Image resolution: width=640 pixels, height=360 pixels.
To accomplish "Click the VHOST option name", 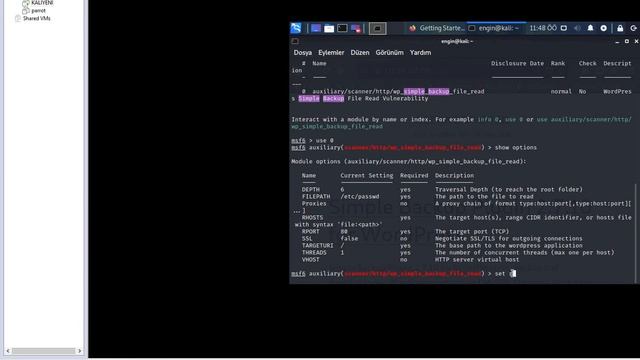I will (311, 260).
